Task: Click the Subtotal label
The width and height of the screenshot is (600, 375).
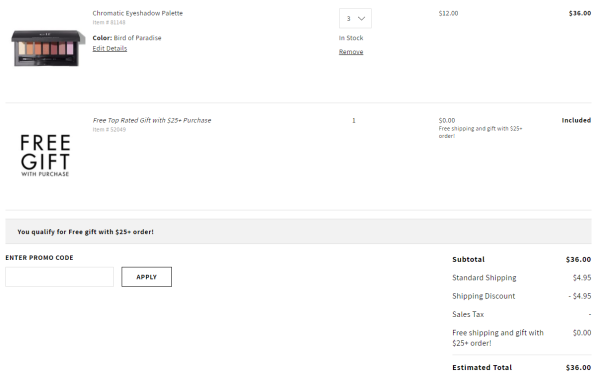Action: pyautogui.click(x=468, y=259)
